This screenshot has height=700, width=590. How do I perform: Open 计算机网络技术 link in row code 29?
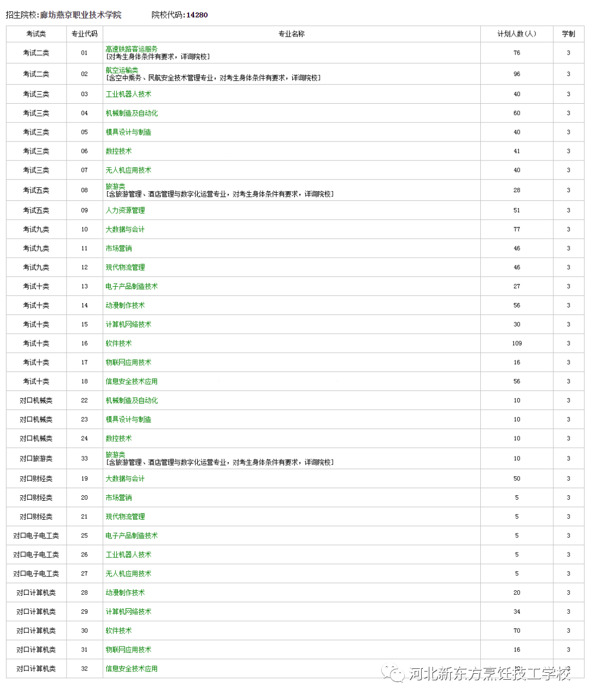(x=128, y=612)
